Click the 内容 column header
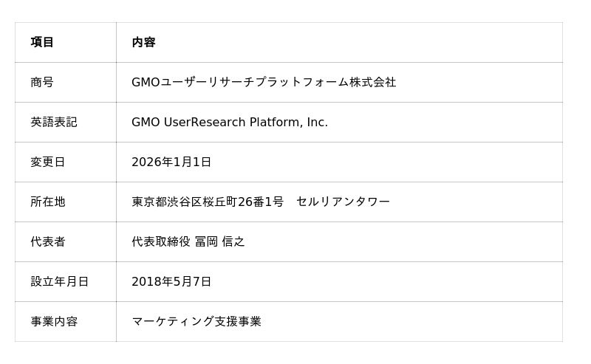The image size is (591, 364). pyautogui.click(x=143, y=43)
